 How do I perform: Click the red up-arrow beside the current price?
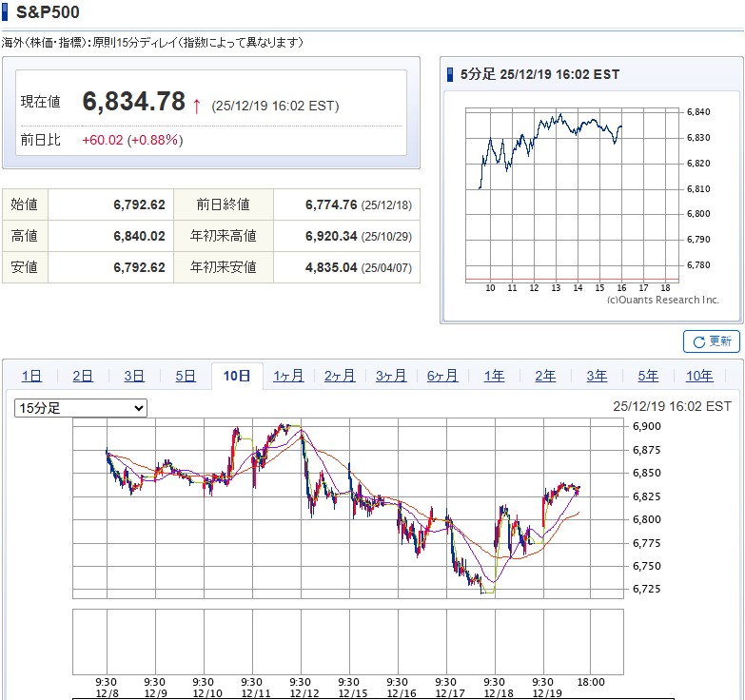(196, 105)
